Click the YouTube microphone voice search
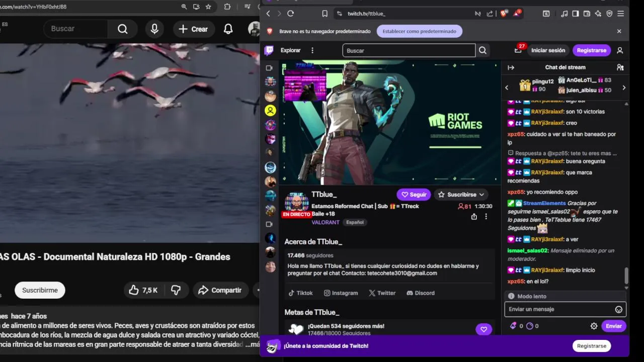644x362 pixels. pos(154,29)
